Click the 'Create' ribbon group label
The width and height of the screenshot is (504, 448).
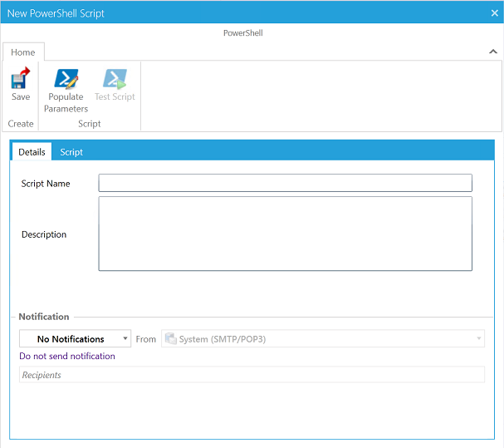(21, 124)
